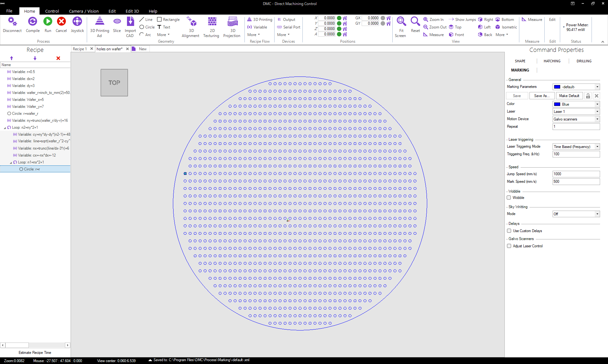Tick the Adjust Laser Control checkbox

coord(509,246)
